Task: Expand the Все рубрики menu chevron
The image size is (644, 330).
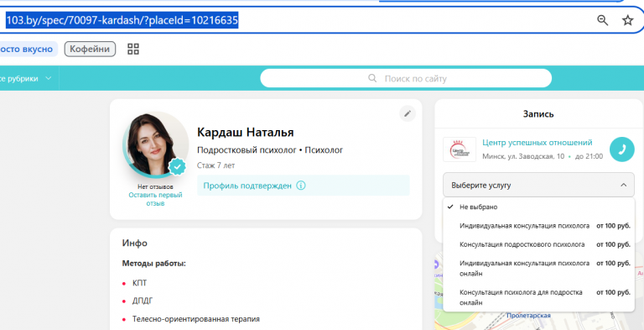Action: (49, 78)
